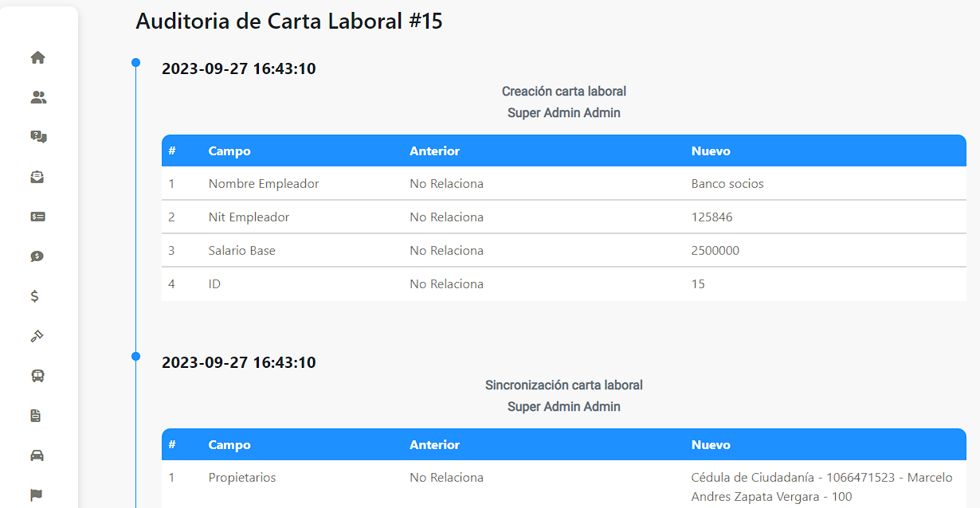The image size is (980, 508).
Task: Select the plain dollar sign icon
Action: (x=34, y=296)
